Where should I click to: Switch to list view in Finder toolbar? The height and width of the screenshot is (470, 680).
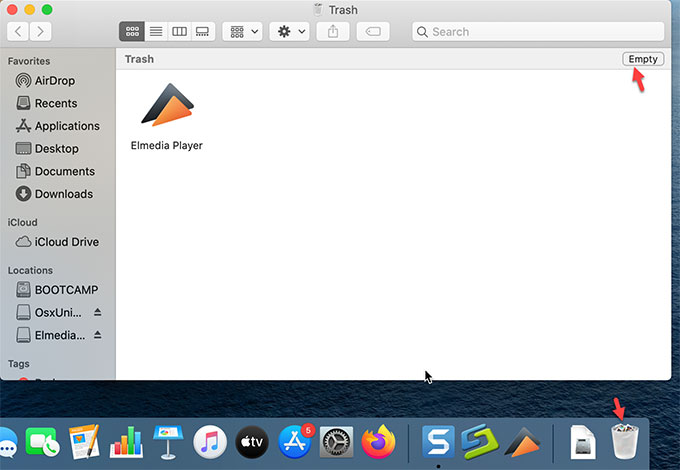click(155, 32)
